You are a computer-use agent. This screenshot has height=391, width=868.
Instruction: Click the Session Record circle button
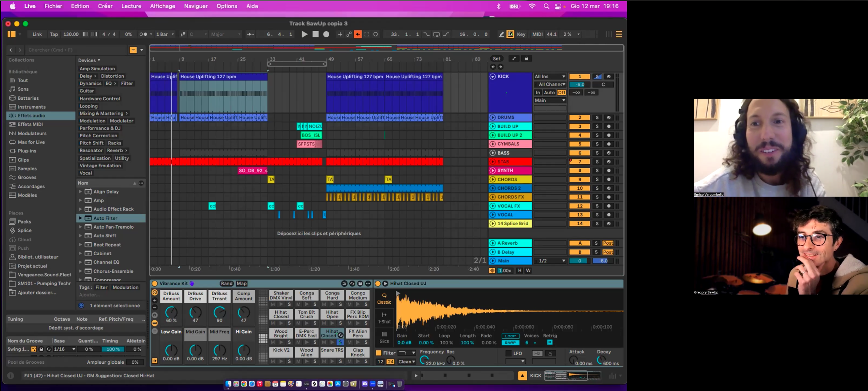point(375,34)
